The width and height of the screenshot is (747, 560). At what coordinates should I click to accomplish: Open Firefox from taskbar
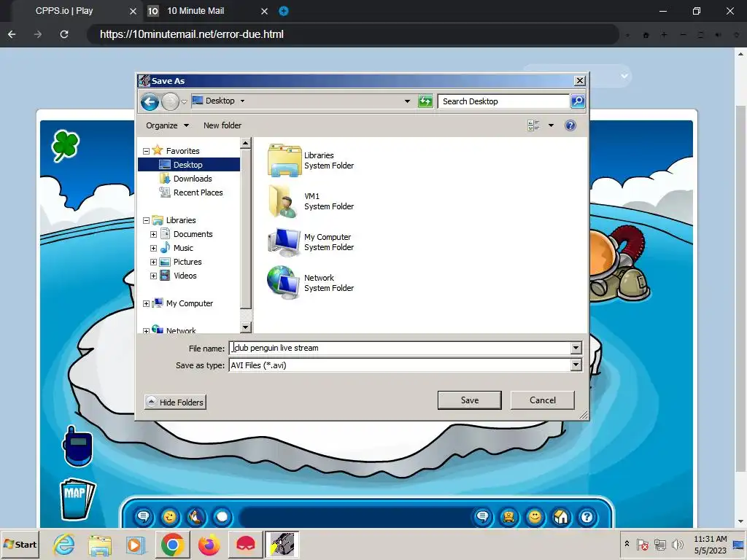pyautogui.click(x=209, y=545)
